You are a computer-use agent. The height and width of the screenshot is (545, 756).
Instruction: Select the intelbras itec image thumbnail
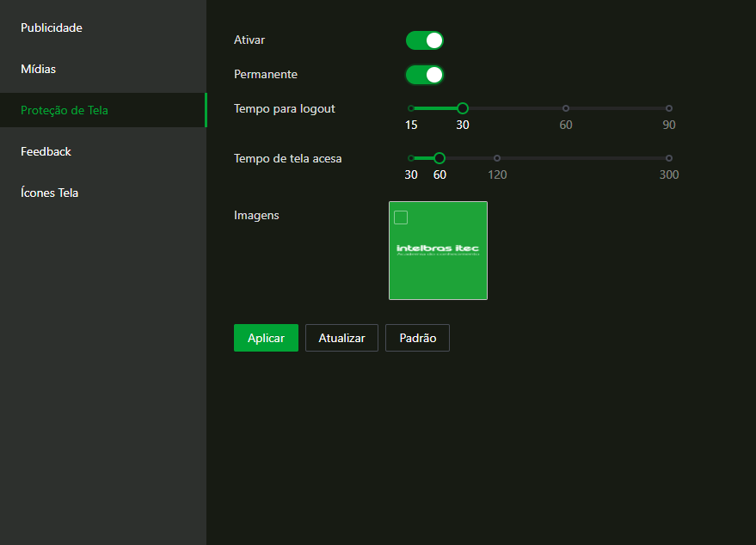tap(438, 250)
